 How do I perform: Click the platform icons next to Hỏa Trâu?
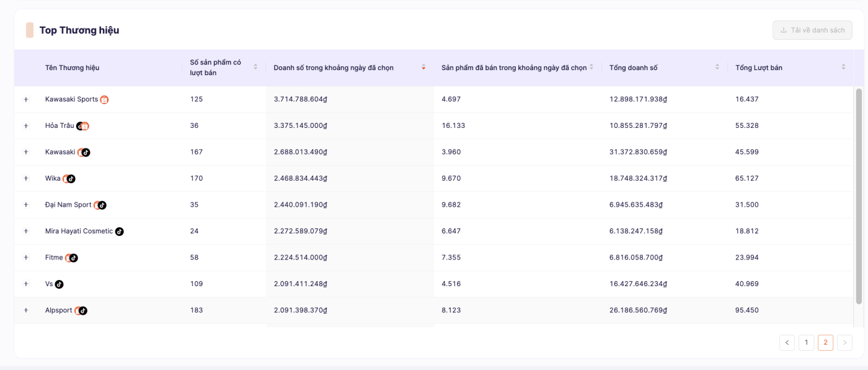pyautogui.click(x=82, y=126)
